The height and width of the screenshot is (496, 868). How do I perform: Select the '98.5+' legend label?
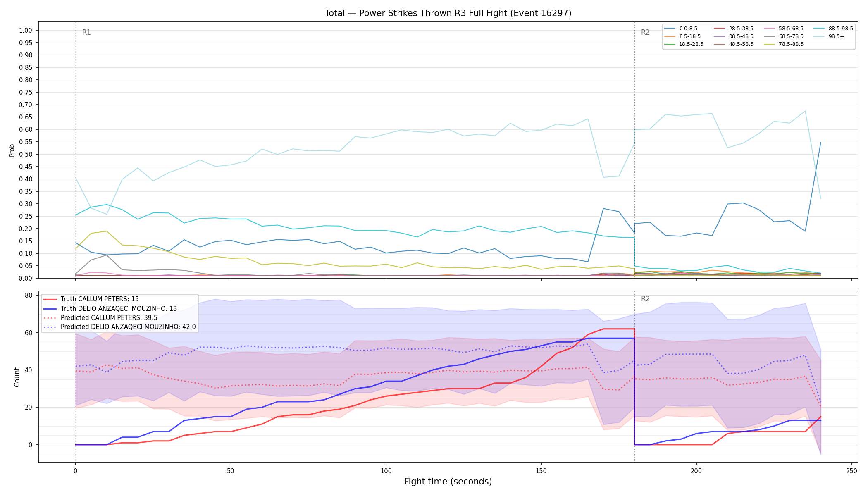[x=836, y=36]
